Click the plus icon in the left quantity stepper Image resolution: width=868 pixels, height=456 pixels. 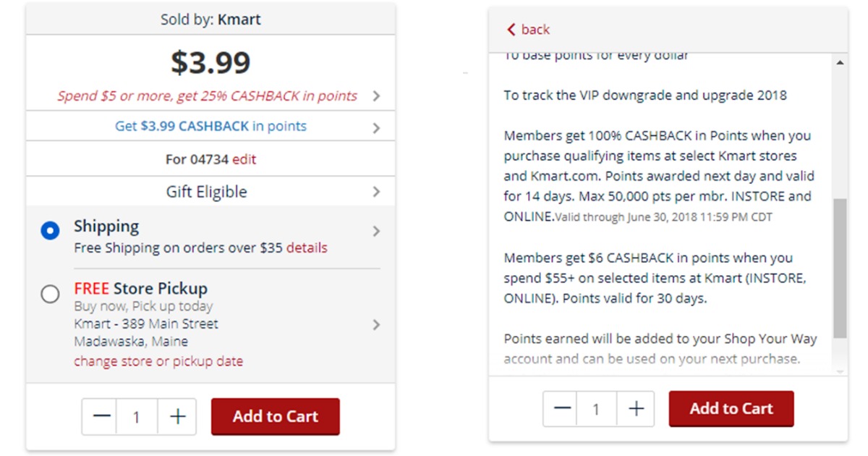pyautogui.click(x=177, y=416)
